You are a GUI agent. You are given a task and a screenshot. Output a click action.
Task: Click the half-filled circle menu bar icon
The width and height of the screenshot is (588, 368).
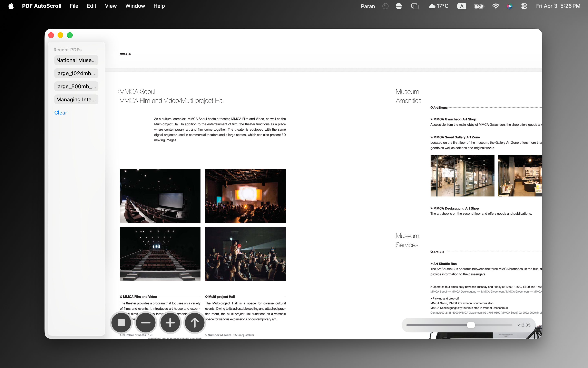click(x=399, y=6)
